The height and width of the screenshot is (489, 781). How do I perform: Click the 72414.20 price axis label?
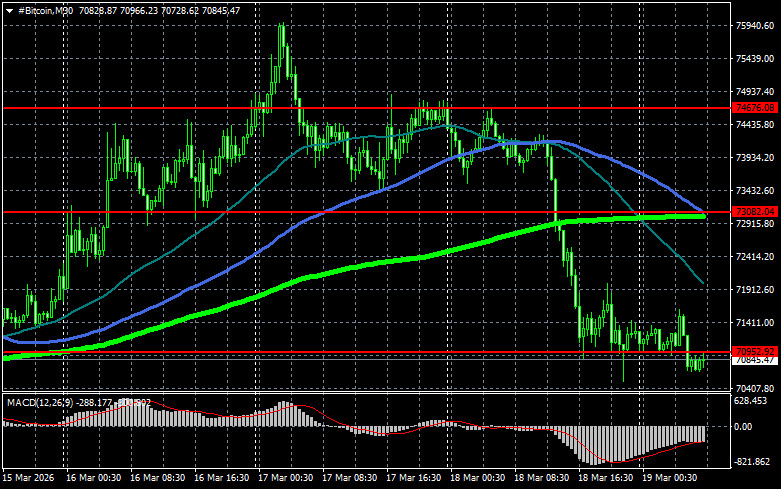[755, 256]
